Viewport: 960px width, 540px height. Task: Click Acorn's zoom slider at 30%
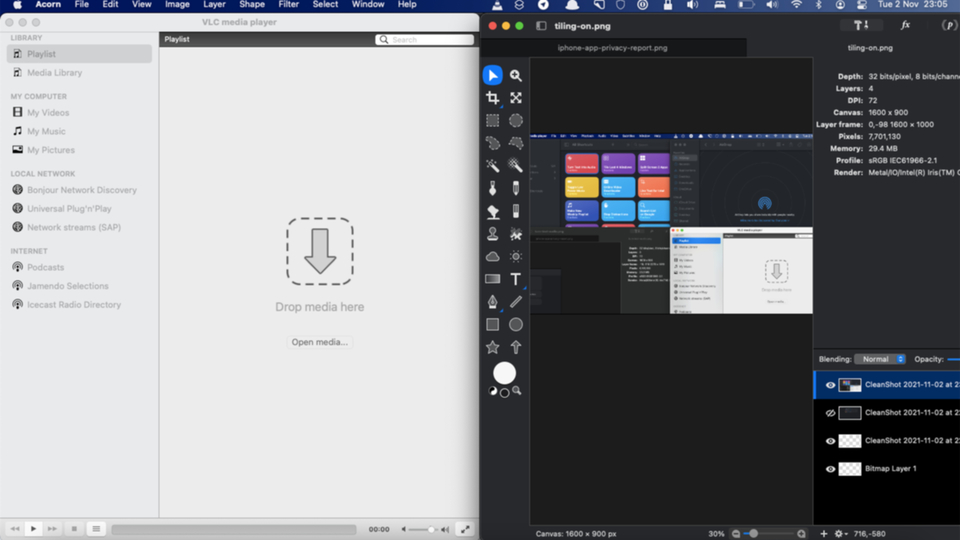coord(769,534)
